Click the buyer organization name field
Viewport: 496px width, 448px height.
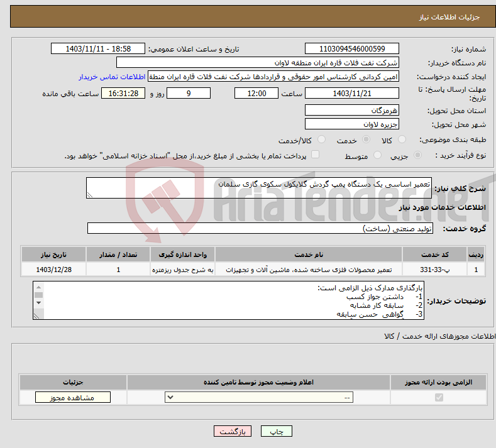coord(258,63)
